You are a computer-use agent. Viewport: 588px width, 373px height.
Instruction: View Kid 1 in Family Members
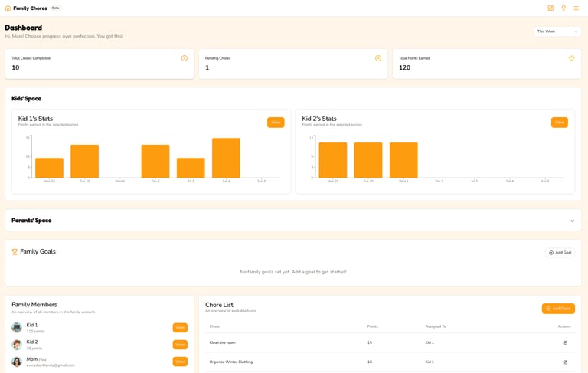(180, 328)
